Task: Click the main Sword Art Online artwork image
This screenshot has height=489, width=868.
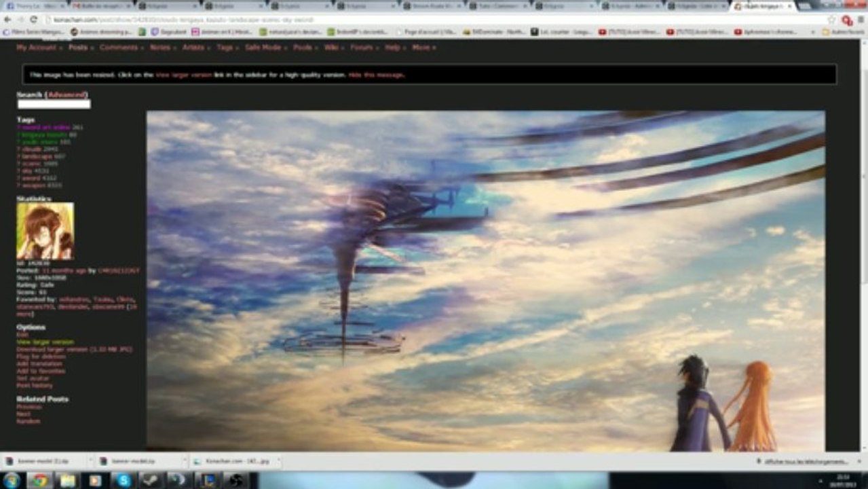Action: coord(486,281)
